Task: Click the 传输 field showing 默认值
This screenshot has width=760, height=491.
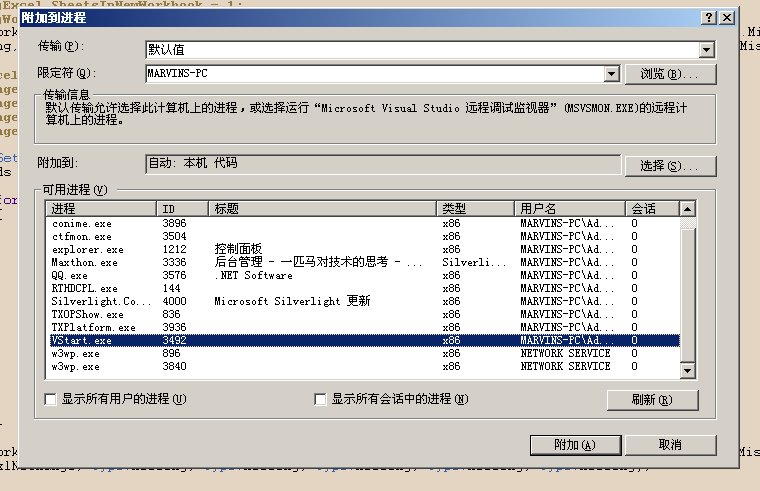Action: point(430,49)
